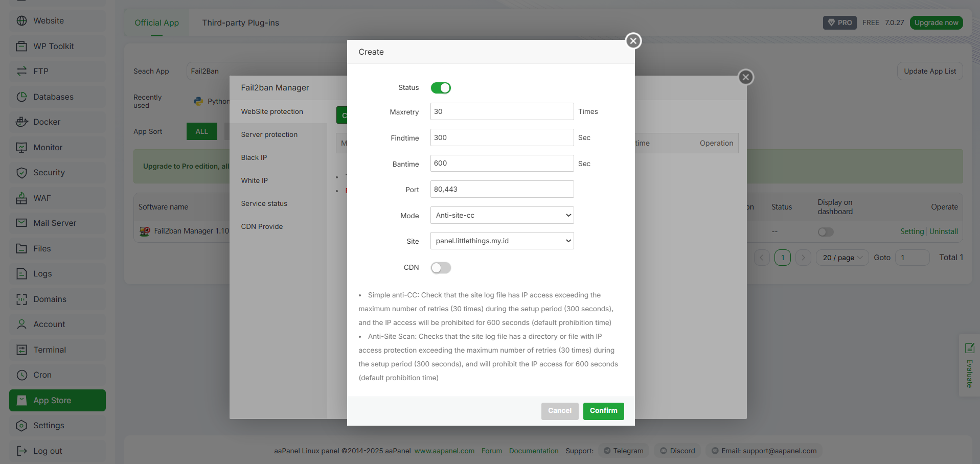The image size is (980, 464).
Task: Close the Create dialog
Action: point(633,41)
